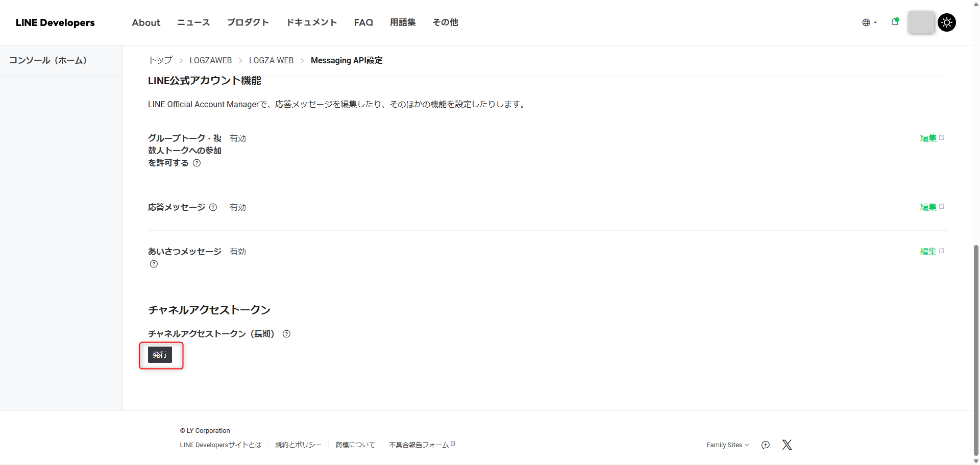Open the 規約とポリシー footer link
This screenshot has width=980, height=465.
point(298,445)
